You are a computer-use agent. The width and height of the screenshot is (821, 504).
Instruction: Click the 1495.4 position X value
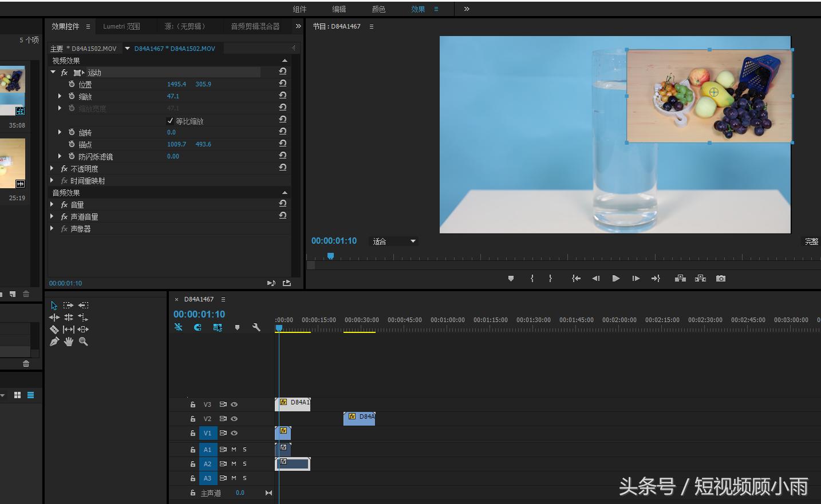tap(176, 84)
